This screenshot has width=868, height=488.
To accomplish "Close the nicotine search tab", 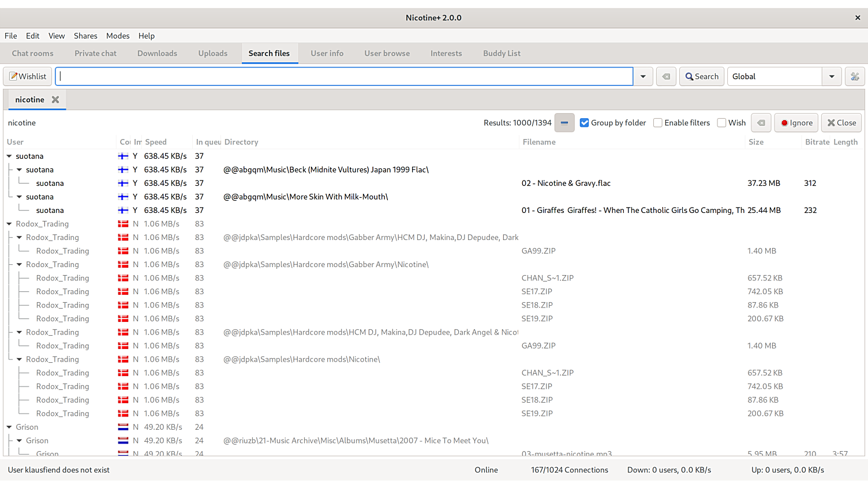I will click(x=55, y=100).
